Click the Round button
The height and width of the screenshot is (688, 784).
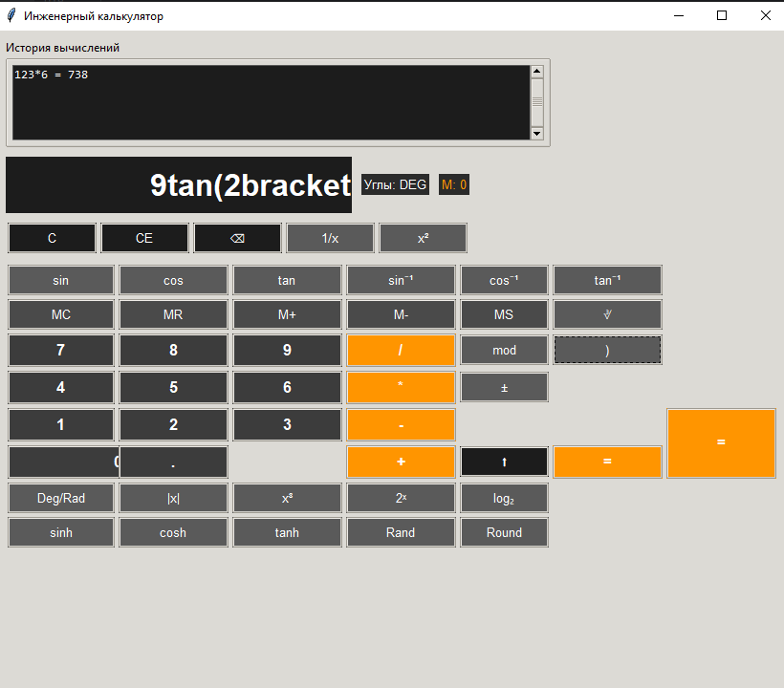pos(504,532)
